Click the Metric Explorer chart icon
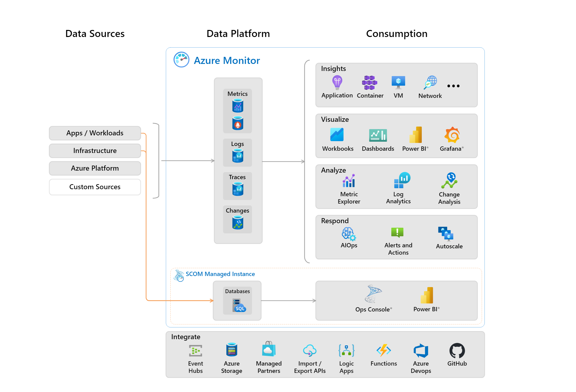 (x=349, y=181)
